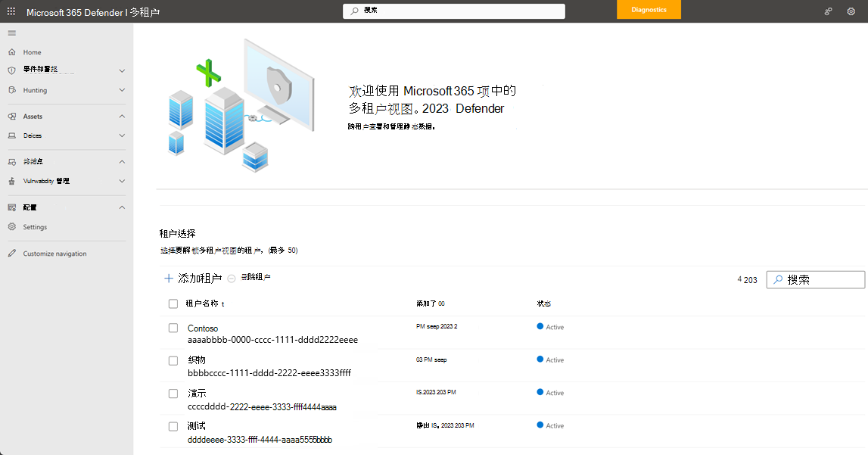
Task: Open Customize navigation
Action: [x=54, y=254]
